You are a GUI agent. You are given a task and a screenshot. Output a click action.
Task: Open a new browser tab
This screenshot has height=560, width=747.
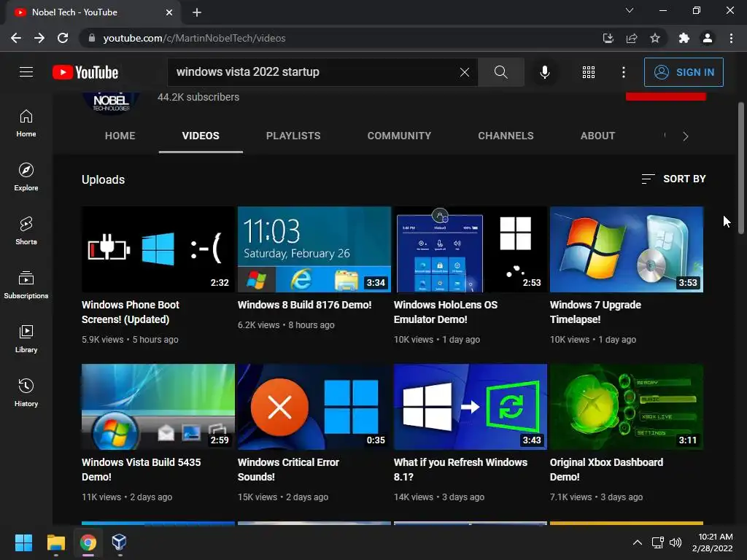[197, 12]
